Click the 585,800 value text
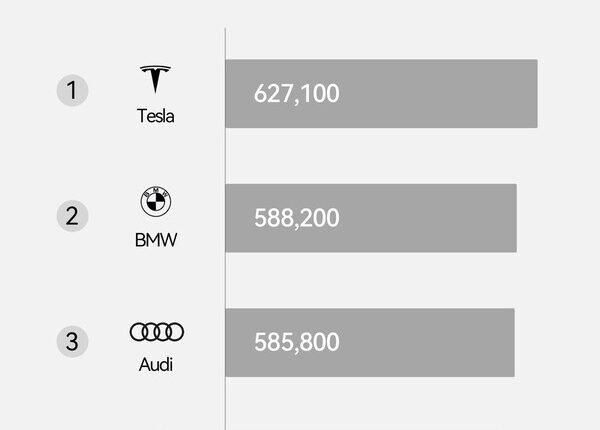 coord(297,342)
